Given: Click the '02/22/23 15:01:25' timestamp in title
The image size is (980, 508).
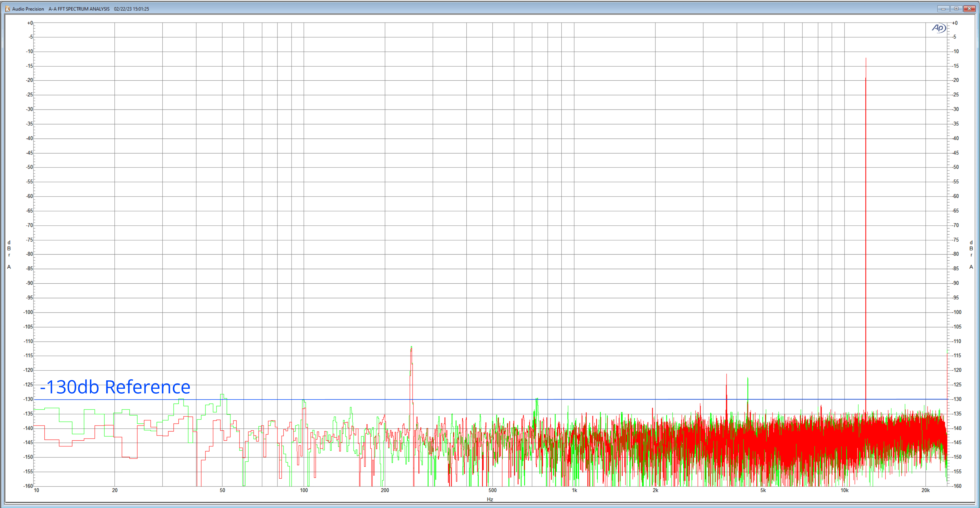Looking at the screenshot, I should tap(131, 9).
